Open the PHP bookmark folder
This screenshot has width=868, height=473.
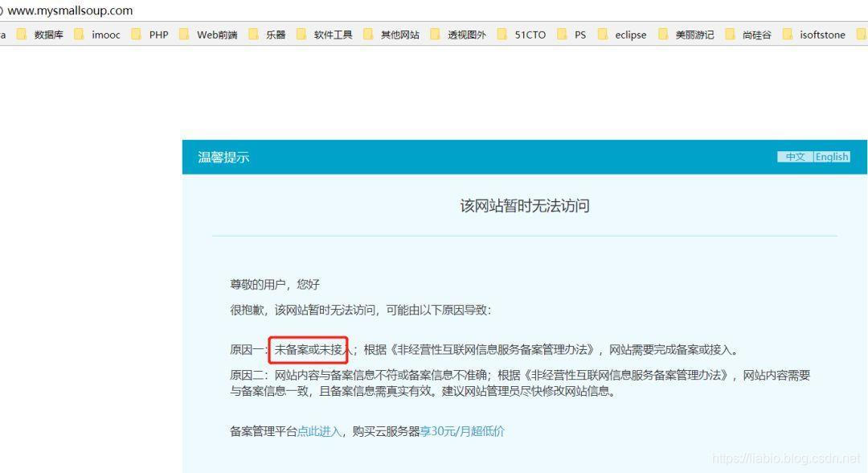[150, 35]
